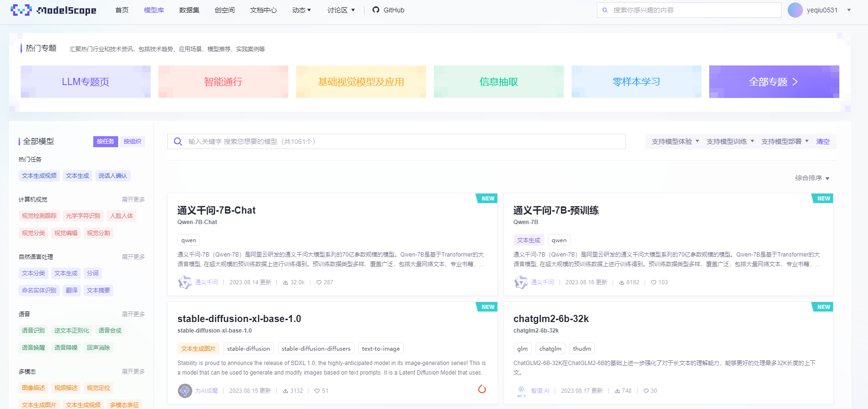The height and width of the screenshot is (409, 868).
Task: Click the heart icon with 103 likes
Action: [x=654, y=282]
